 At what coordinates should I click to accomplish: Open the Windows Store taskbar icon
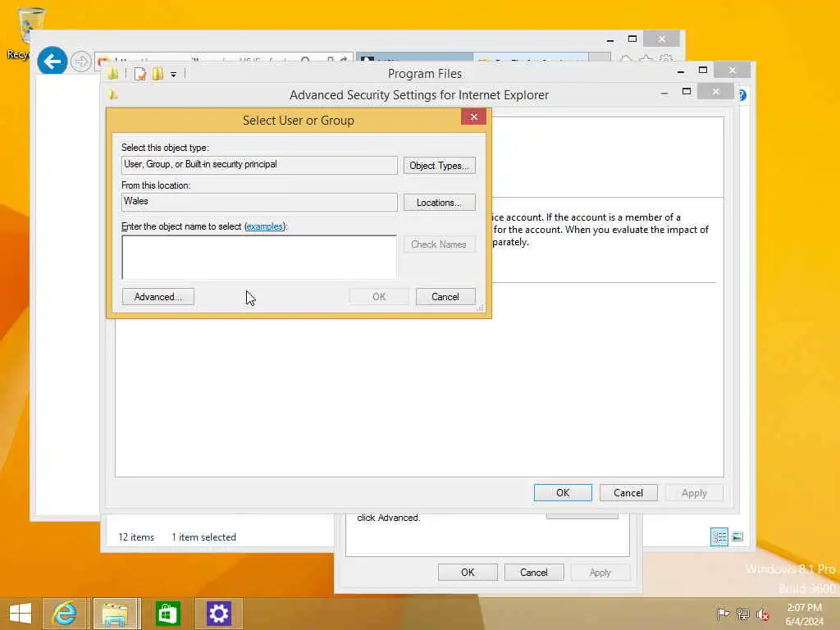[x=167, y=614]
